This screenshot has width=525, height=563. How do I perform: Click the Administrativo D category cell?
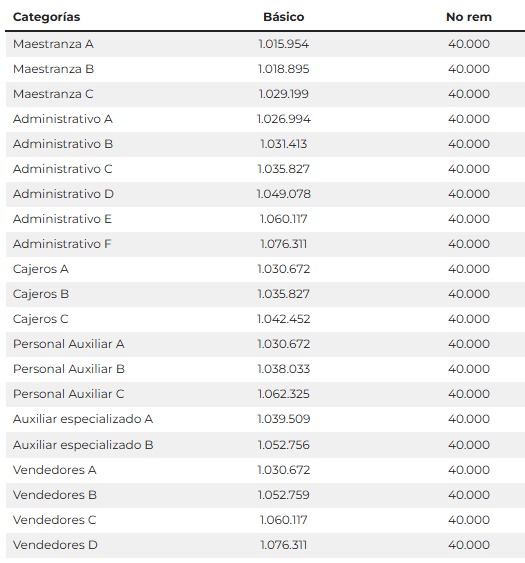coord(63,194)
